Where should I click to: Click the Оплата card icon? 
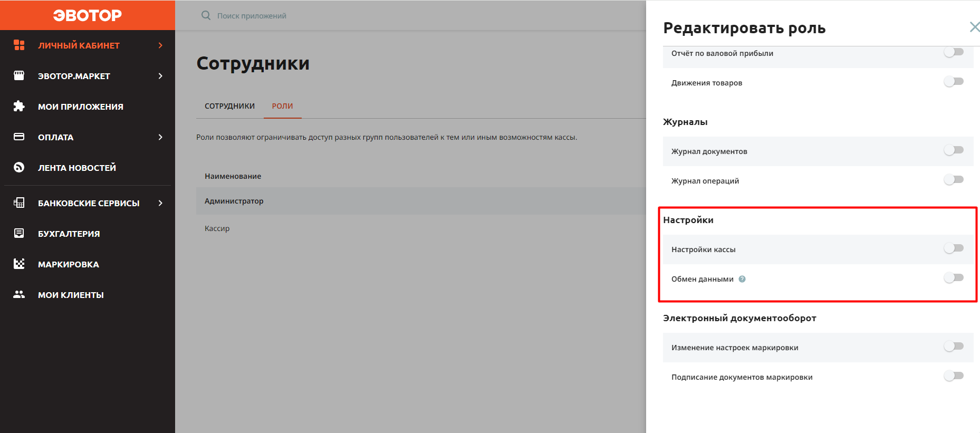(19, 137)
